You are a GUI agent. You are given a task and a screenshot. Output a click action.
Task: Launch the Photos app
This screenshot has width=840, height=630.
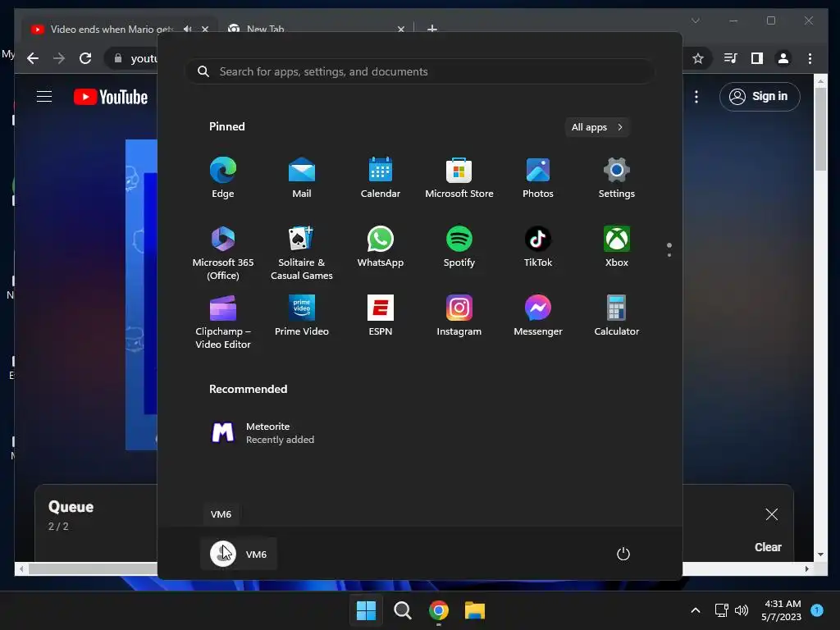538,178
